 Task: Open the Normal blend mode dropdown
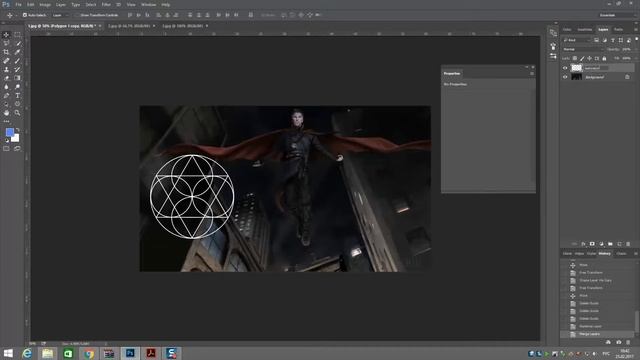tap(583, 49)
